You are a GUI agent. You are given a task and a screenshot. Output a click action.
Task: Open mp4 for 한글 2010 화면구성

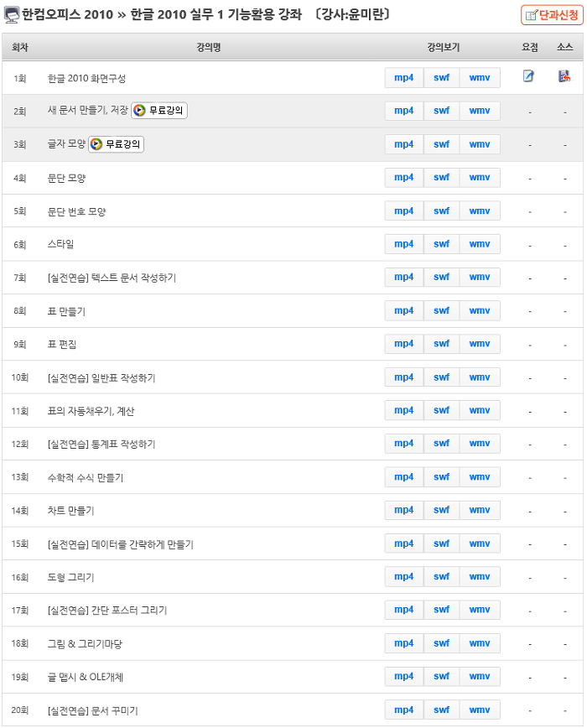pos(403,77)
